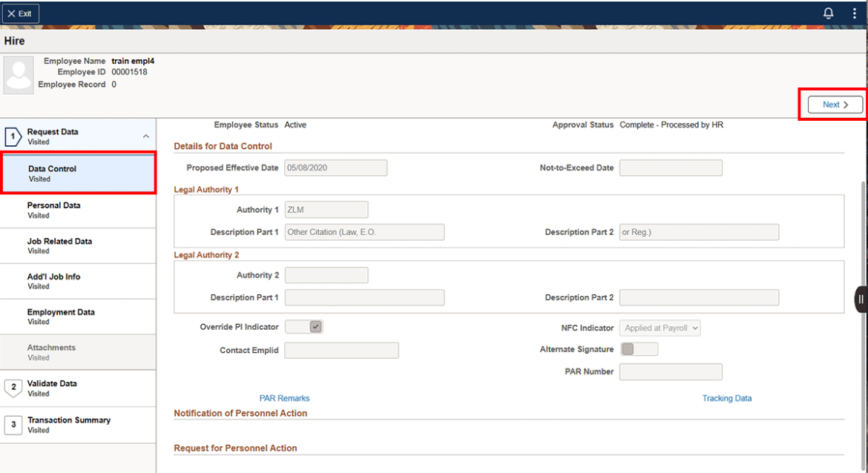Click the notification bell icon

(828, 13)
